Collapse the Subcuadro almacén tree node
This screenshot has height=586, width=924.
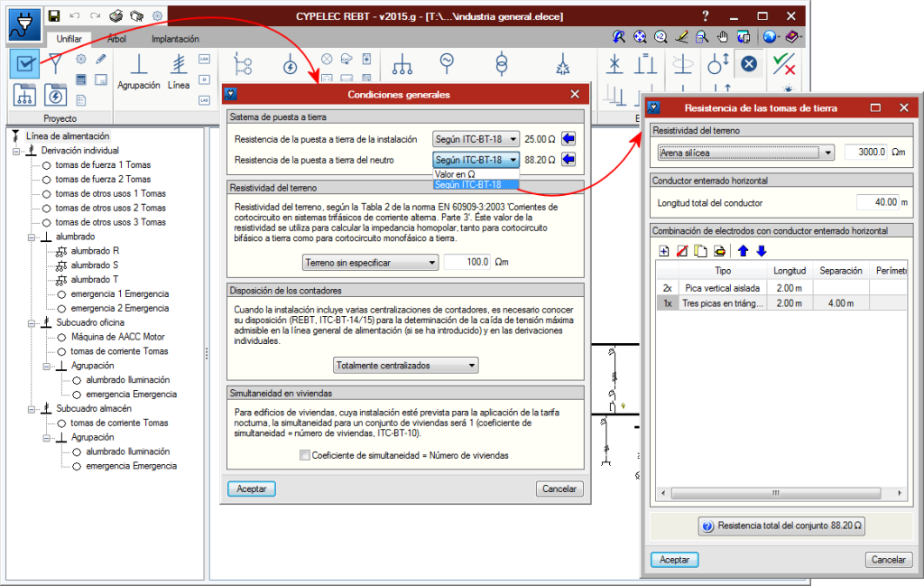[x=32, y=409]
